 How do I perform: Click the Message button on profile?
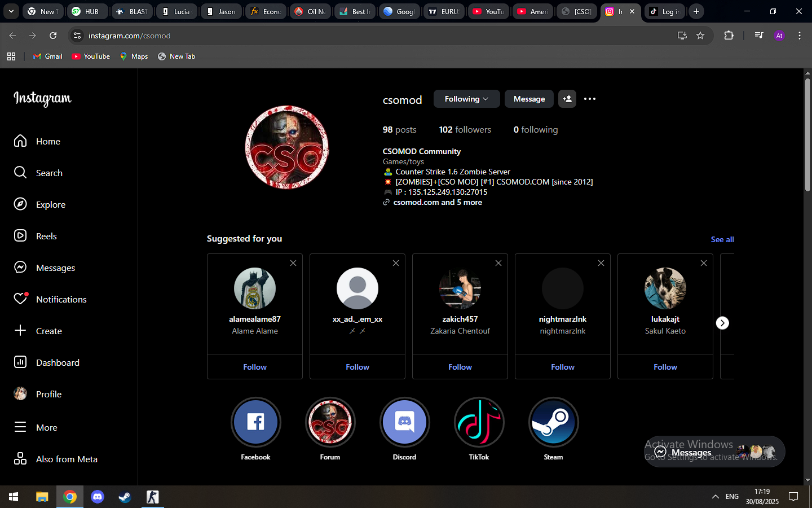point(529,99)
